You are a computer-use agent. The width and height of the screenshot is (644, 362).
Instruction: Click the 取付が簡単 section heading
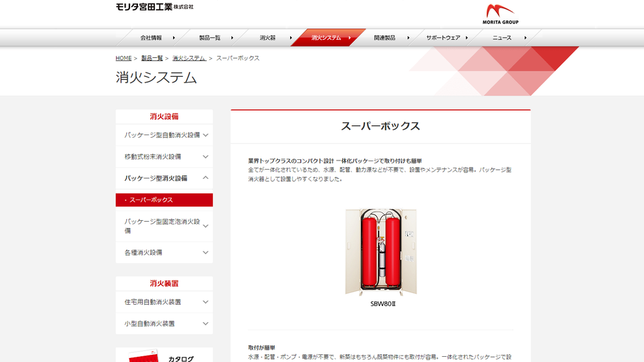(x=262, y=348)
